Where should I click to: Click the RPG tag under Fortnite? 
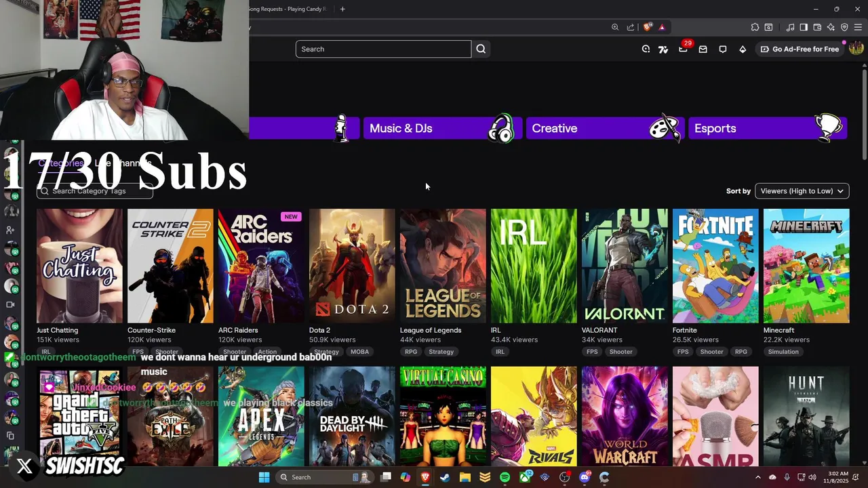pos(741,352)
